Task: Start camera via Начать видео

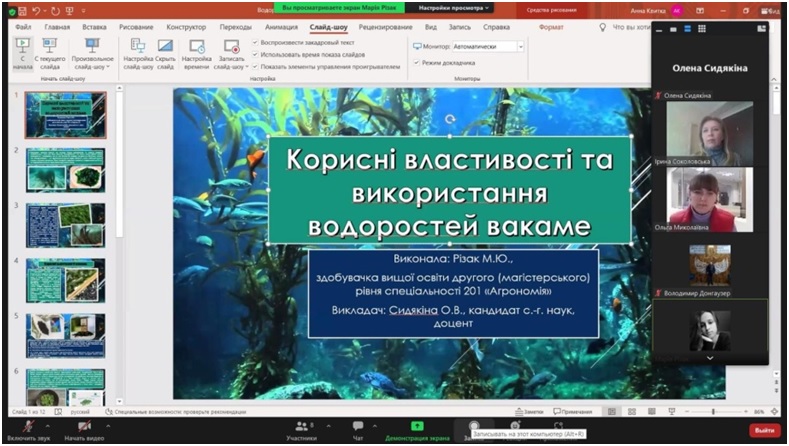Action: [x=84, y=431]
